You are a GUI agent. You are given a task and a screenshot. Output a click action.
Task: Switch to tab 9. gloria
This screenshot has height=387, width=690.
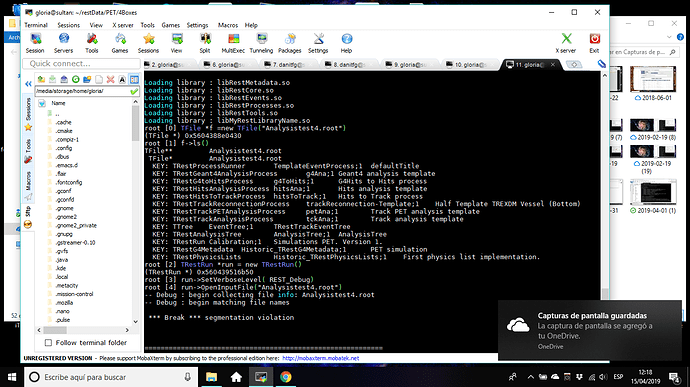pos(409,65)
